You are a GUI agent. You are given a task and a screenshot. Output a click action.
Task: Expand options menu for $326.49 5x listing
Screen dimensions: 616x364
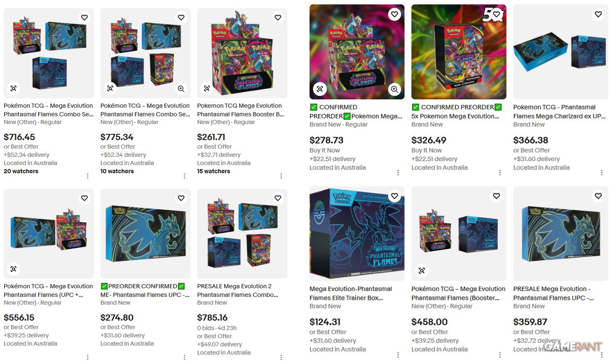coord(500,173)
